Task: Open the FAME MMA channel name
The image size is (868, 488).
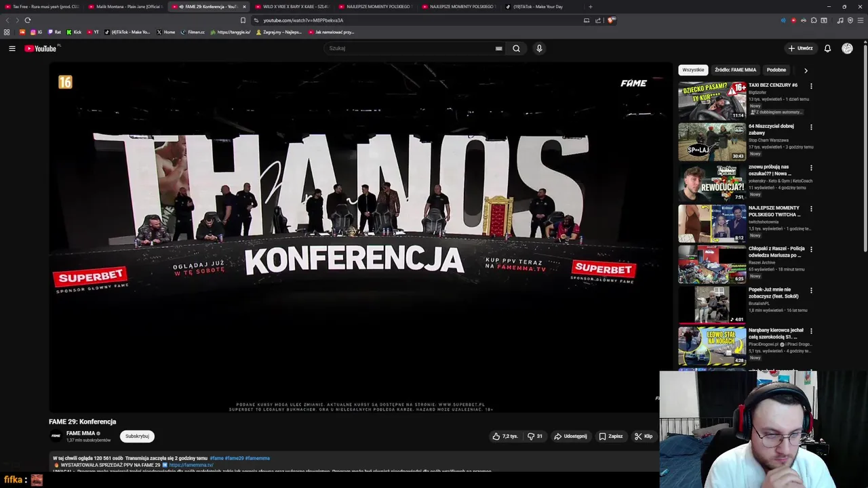Action: click(x=81, y=433)
